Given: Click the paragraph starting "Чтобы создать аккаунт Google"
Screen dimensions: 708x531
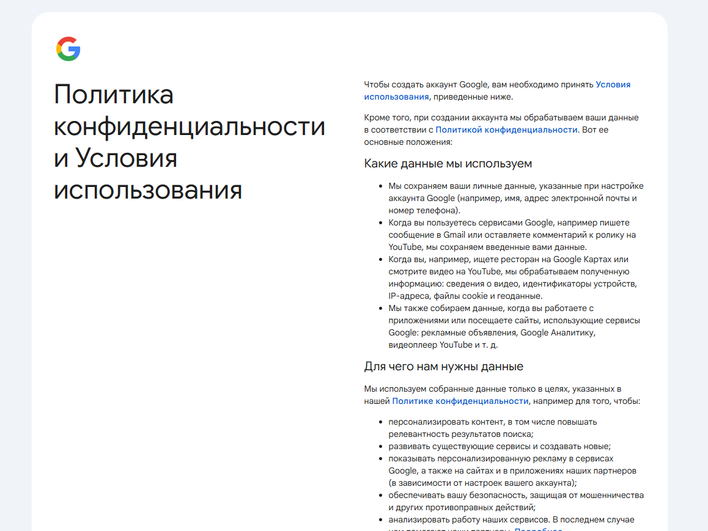Looking at the screenshot, I should [497, 90].
